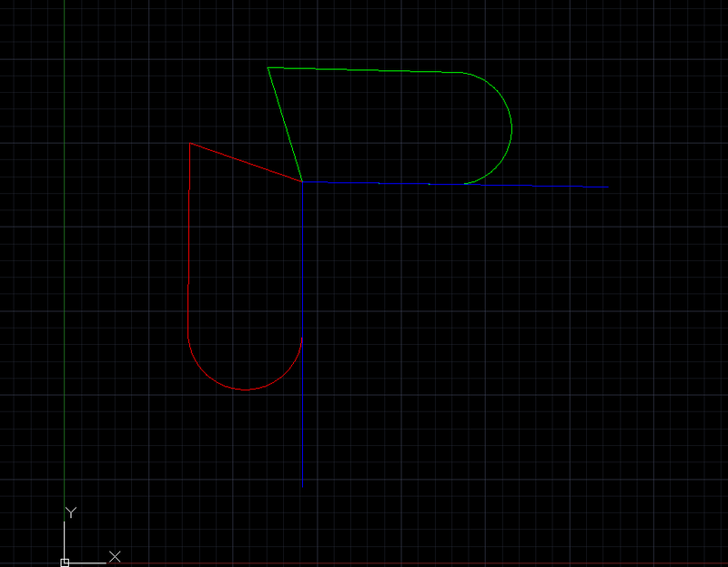The width and height of the screenshot is (728, 567).
Task: Click the X label of the UCS icon
Action: point(115,556)
